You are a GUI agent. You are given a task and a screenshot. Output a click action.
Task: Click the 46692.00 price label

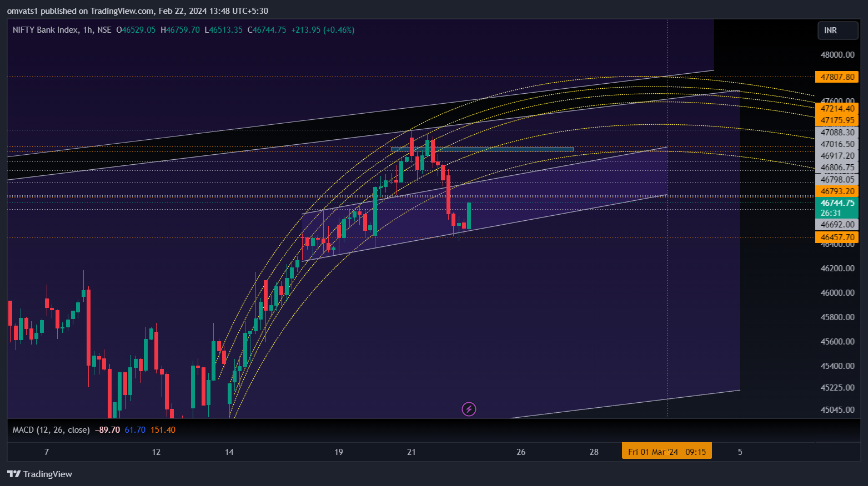tap(837, 225)
